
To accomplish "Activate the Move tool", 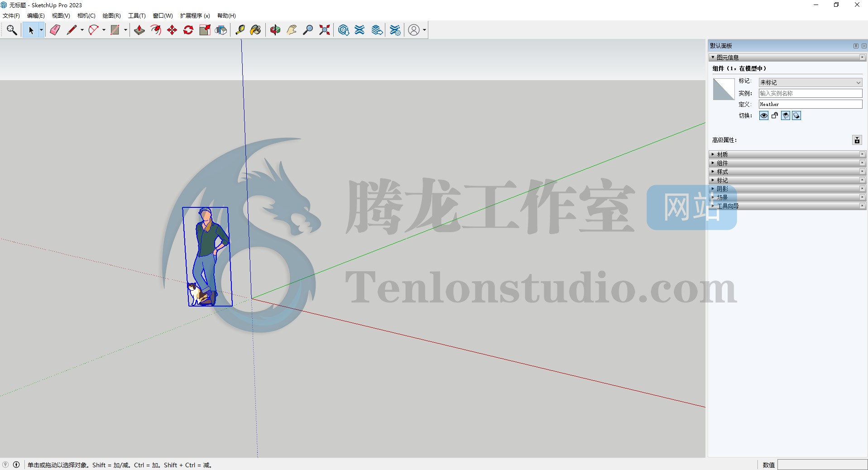I will 172,30.
